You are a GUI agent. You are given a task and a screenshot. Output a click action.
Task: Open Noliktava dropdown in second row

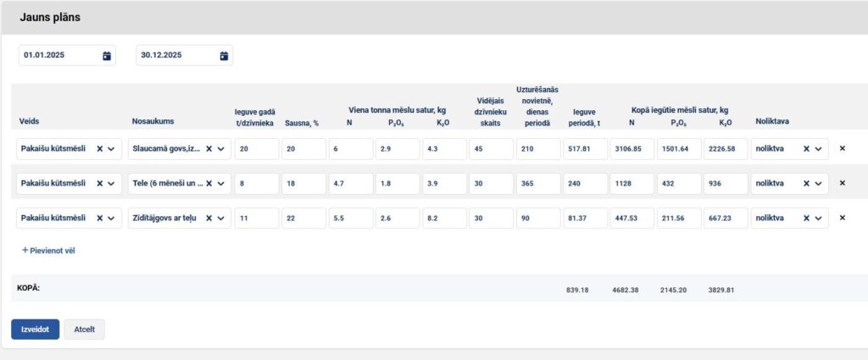click(817, 183)
